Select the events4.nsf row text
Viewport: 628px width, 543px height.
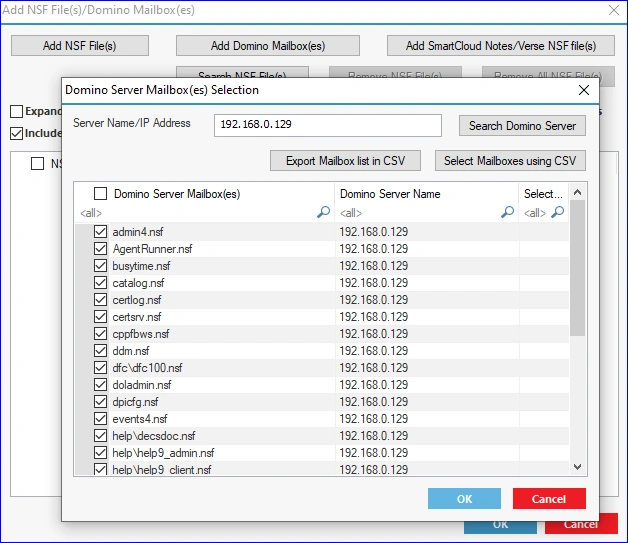coord(140,419)
